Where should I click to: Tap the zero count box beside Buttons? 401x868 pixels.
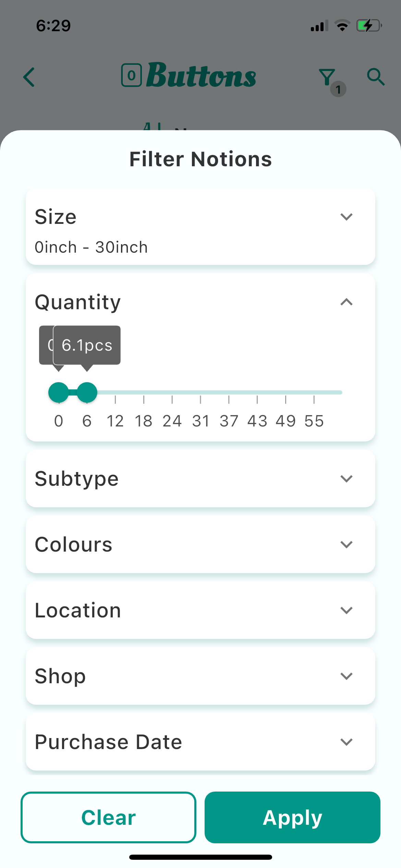(x=132, y=75)
